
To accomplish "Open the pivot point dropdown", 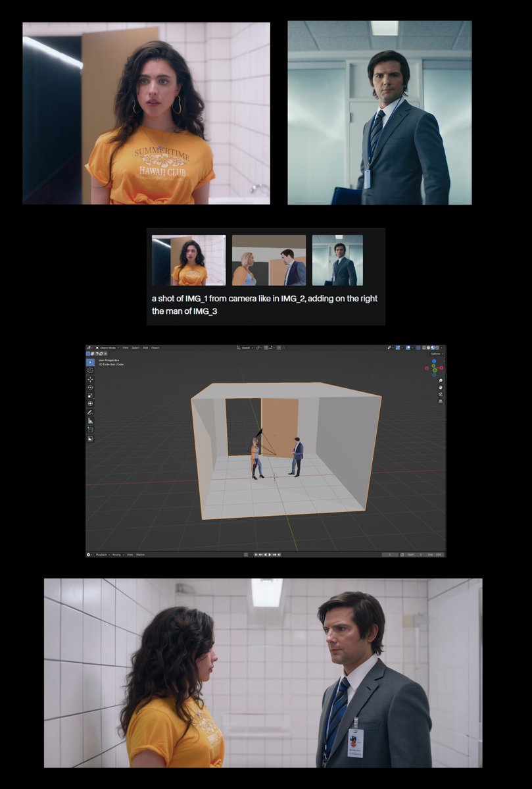I will (x=259, y=347).
